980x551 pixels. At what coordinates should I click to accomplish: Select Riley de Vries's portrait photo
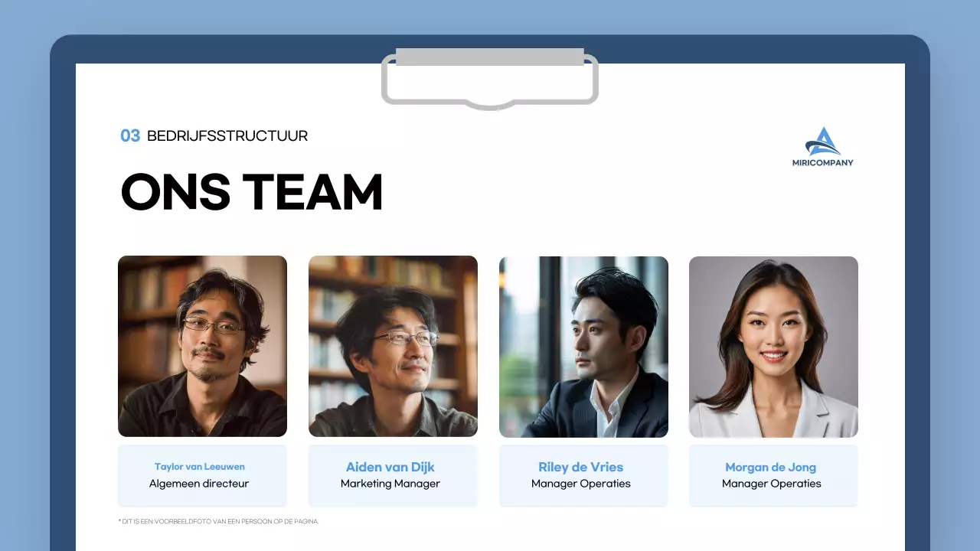[x=583, y=347]
